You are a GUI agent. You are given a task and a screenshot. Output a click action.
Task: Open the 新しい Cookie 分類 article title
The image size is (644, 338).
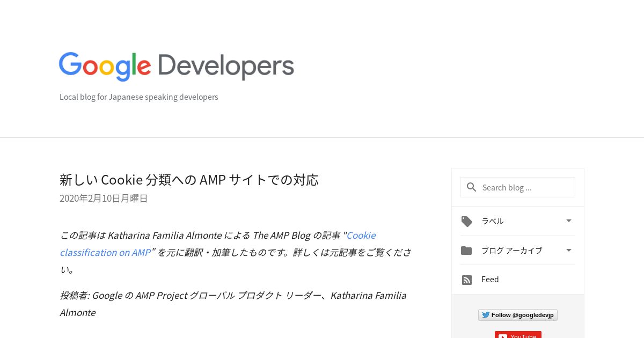point(189,180)
